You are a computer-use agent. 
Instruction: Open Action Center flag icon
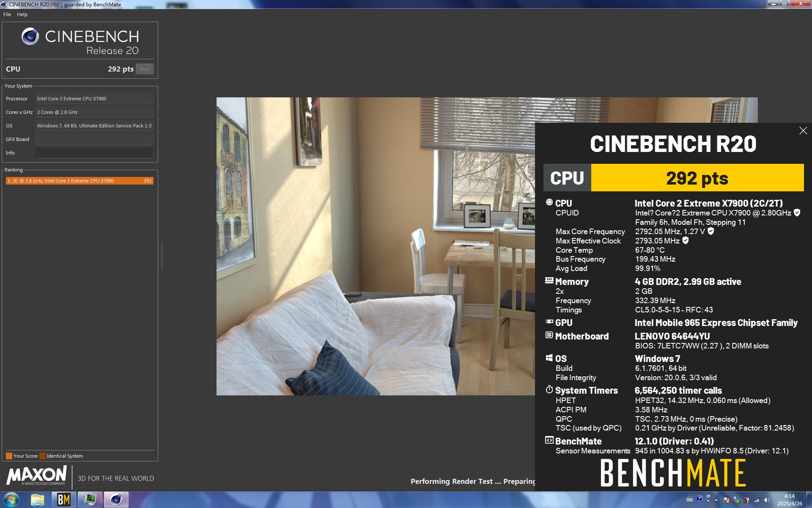click(x=727, y=500)
